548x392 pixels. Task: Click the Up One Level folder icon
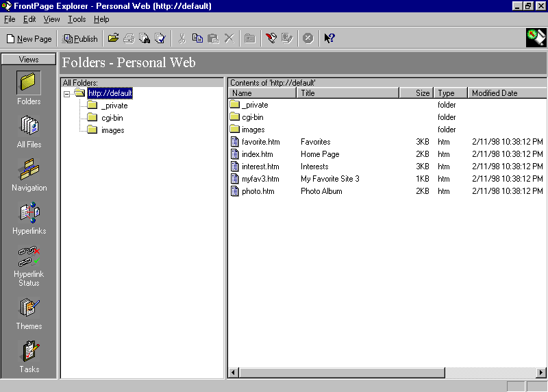250,38
